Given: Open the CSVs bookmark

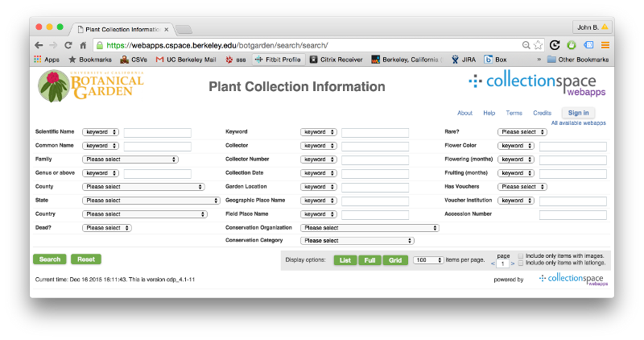Looking at the screenshot, I should coord(134,60).
